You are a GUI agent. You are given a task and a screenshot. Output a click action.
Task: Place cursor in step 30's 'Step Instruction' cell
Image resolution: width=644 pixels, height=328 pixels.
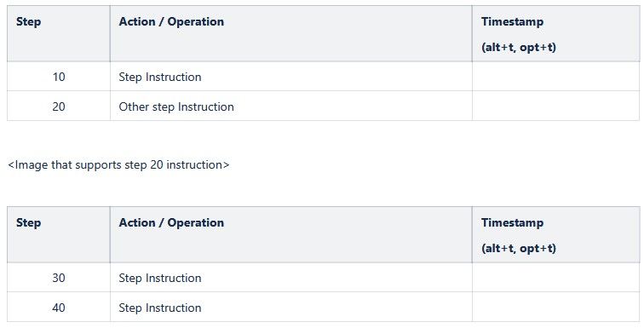pos(291,278)
